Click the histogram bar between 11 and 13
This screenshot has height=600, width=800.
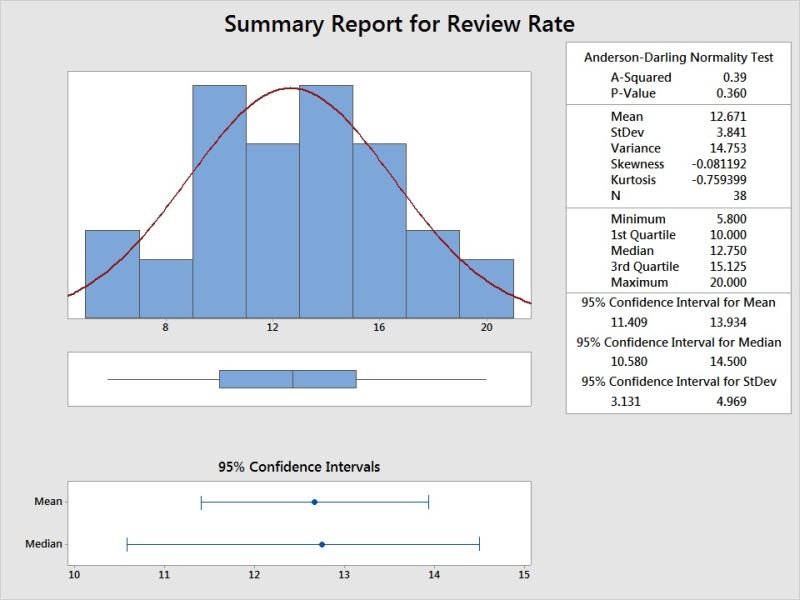tap(272, 230)
